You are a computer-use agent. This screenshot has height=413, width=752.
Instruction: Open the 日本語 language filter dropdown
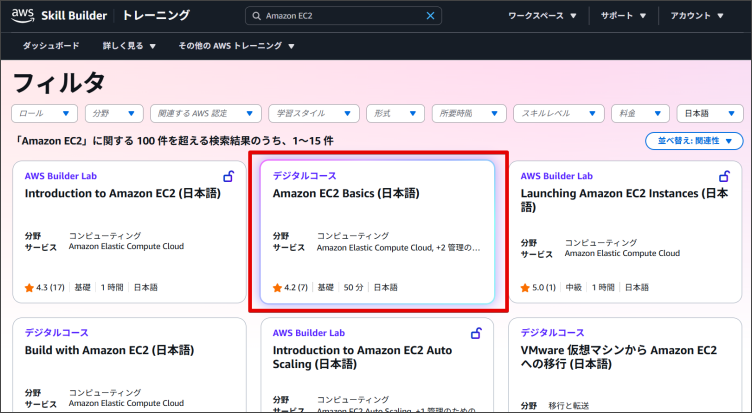(x=710, y=114)
